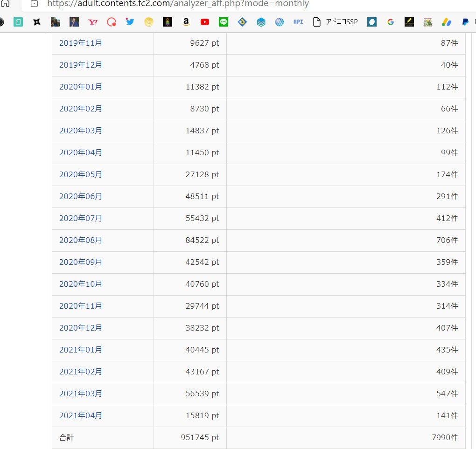Open the blue diamond bookmark icon
The height and width of the screenshot is (449, 476).
click(242, 22)
